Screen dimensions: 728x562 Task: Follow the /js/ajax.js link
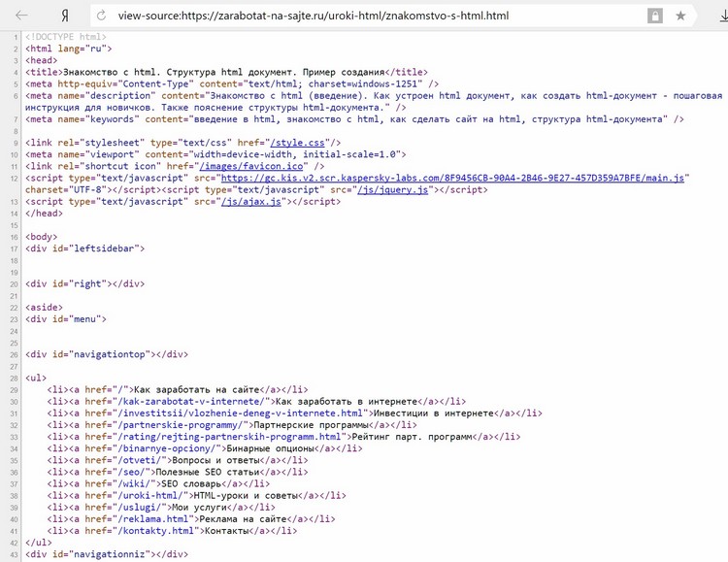(251, 202)
